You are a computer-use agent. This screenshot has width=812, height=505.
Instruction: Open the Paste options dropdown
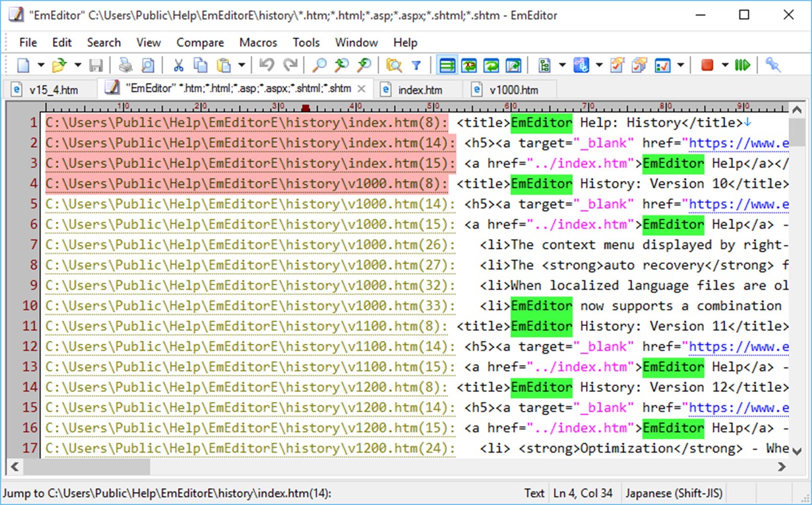241,65
